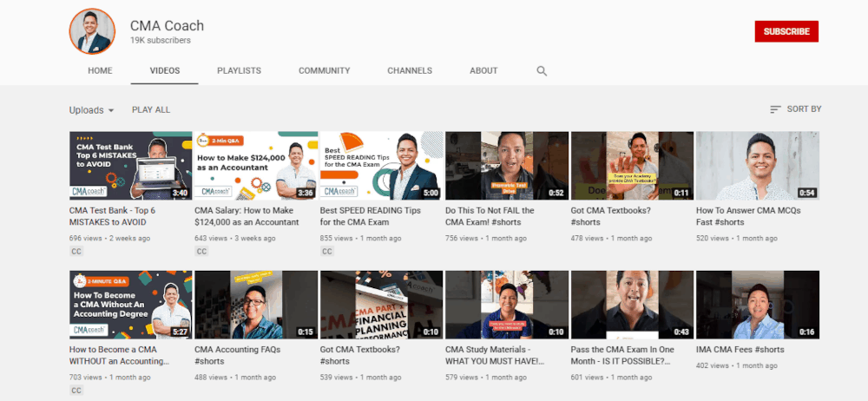Open title 'Do This To Not FAIL the CMA Exam!'
The width and height of the screenshot is (868, 401).
(x=490, y=217)
